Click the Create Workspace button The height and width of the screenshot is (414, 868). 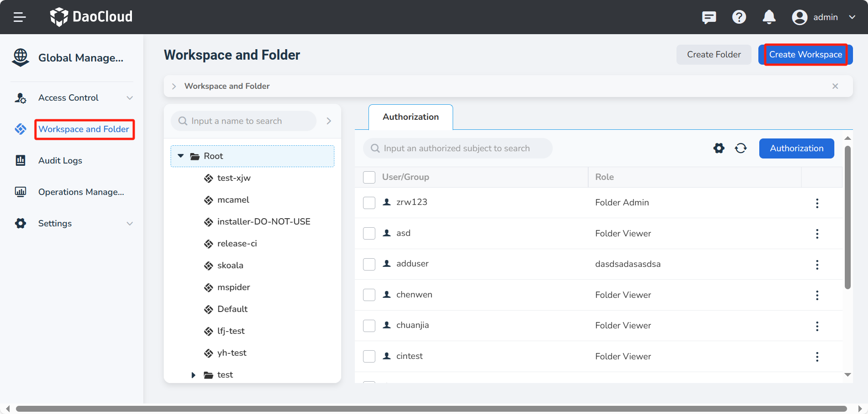coord(805,54)
